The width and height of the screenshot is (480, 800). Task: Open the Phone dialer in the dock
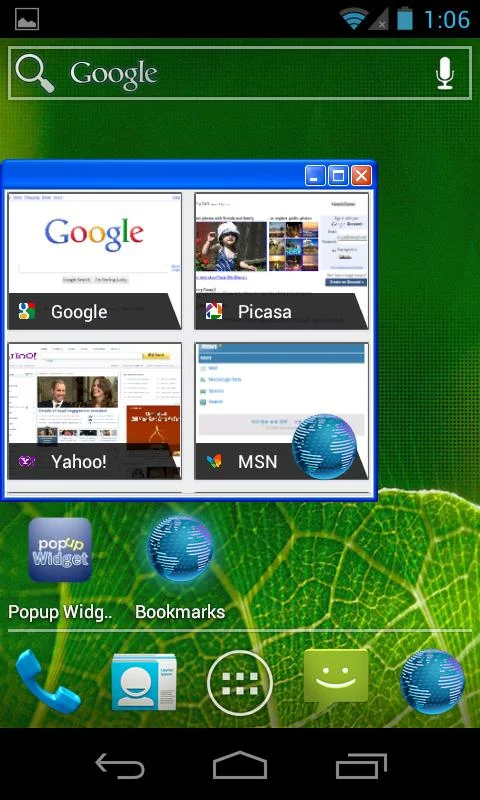pyautogui.click(x=48, y=682)
